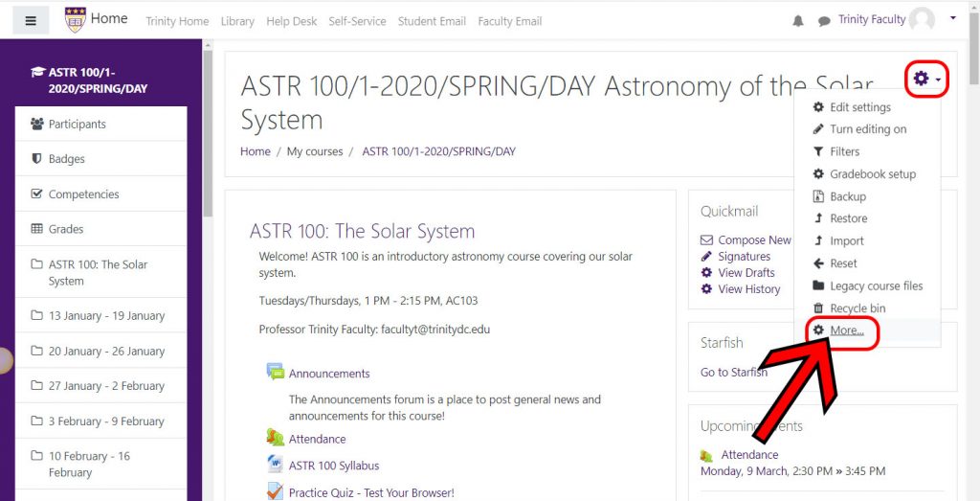980x501 pixels.
Task: Click the Announcements forum icon
Action: 276,373
